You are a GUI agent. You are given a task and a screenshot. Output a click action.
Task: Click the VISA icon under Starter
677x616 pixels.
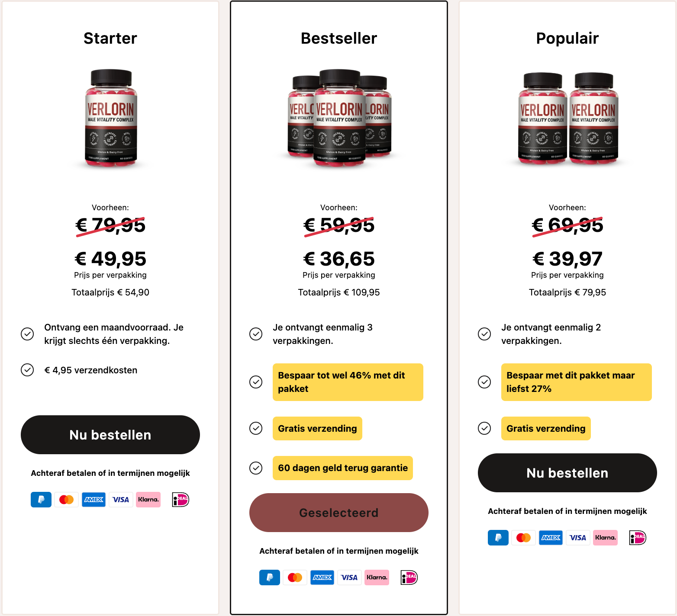121,500
